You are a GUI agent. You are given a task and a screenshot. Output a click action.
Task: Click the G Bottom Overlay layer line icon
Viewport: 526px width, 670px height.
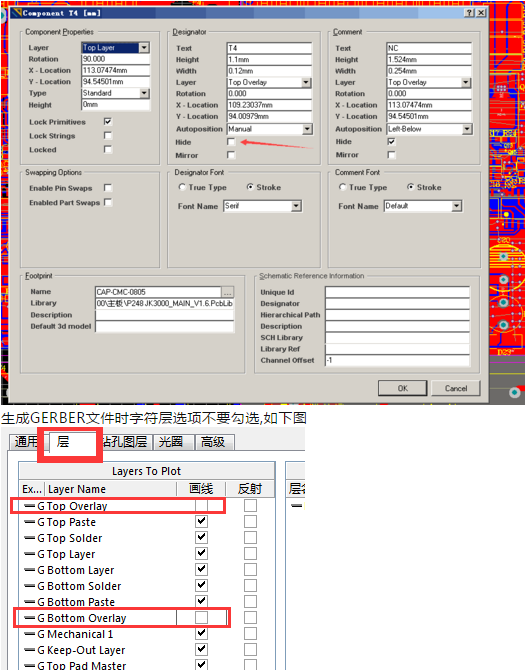[29, 618]
